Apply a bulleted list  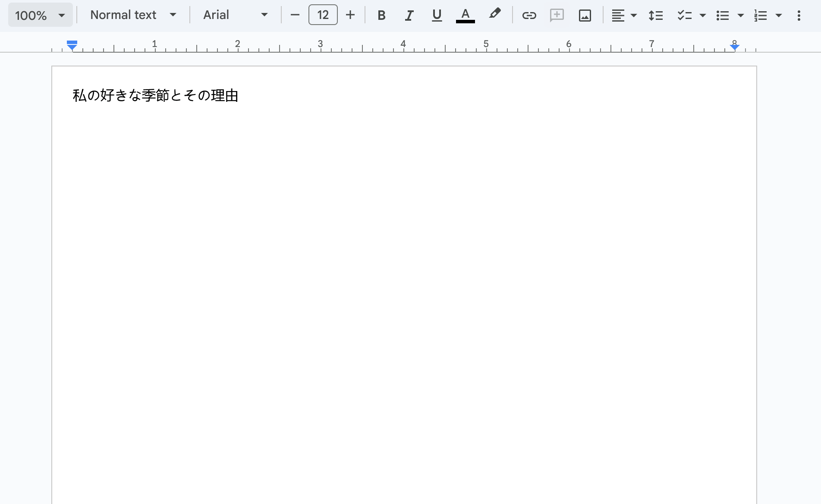(723, 16)
